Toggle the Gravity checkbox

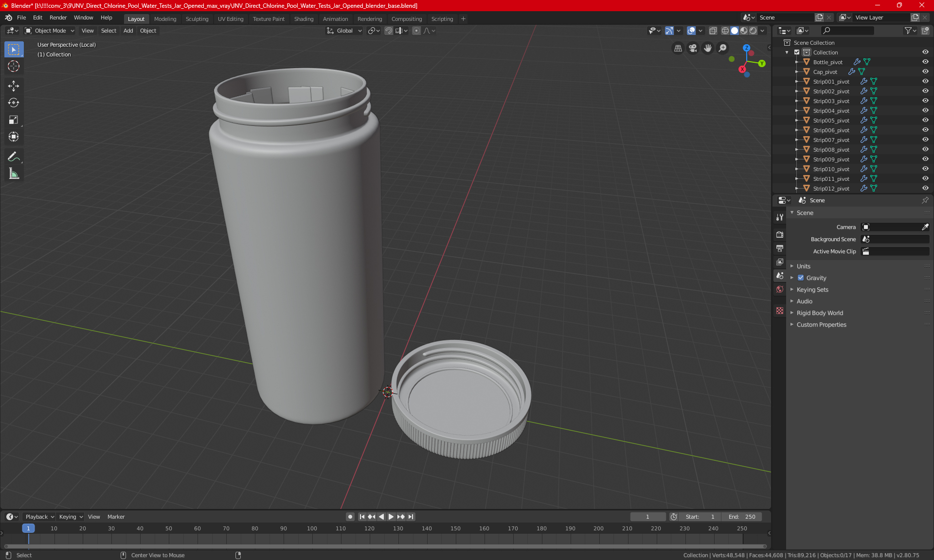pos(801,278)
